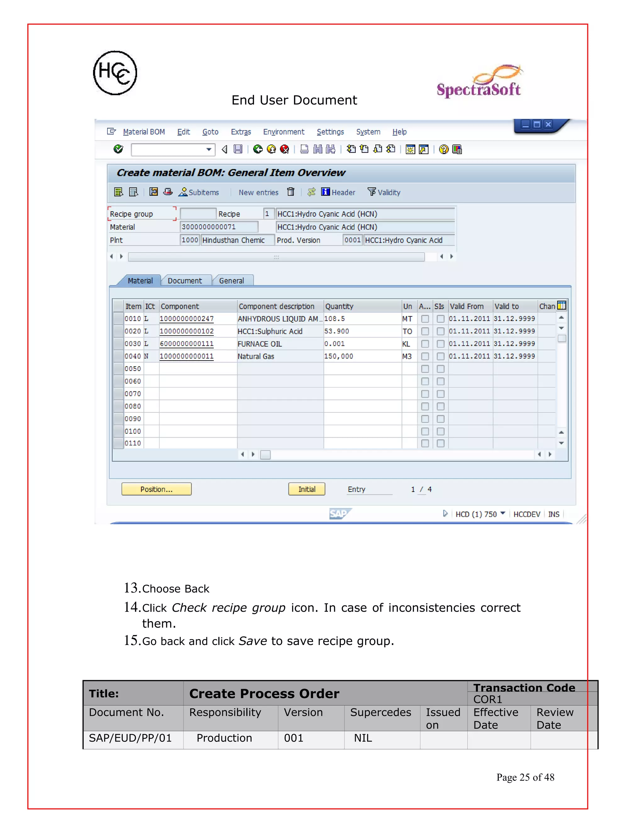Click the Previous Page icon
Viewport: 644px width, 833px height.
point(364,149)
